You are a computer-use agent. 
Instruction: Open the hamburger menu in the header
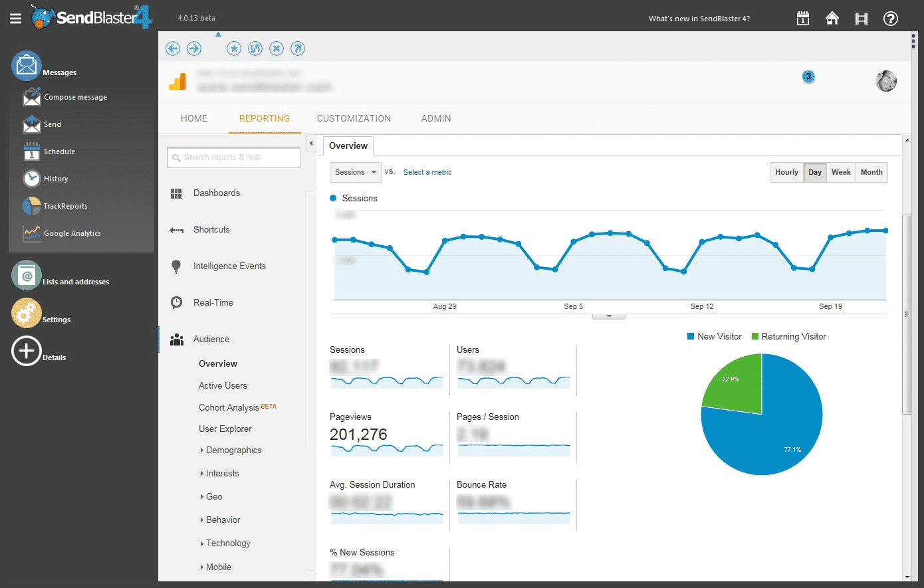[x=15, y=19]
